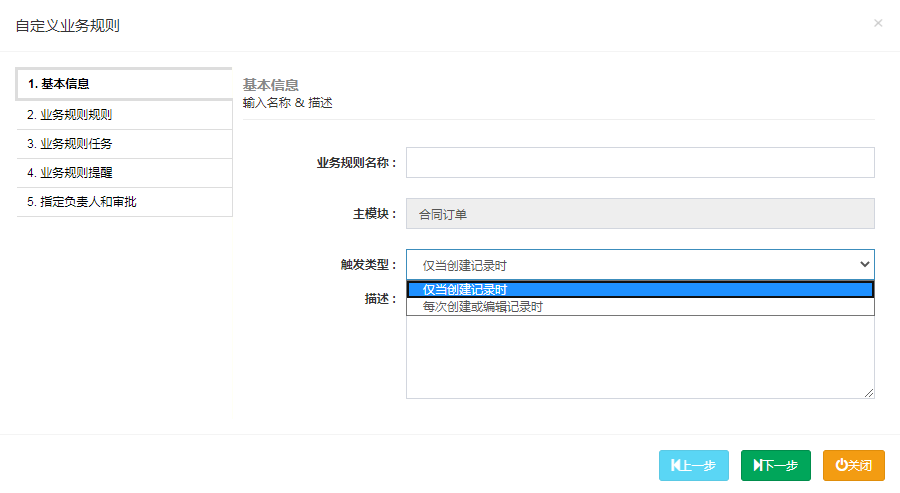Viewport: 900px width, 493px height.
Task: Select the 每次创建或编辑记录时 option
Action: (640, 307)
